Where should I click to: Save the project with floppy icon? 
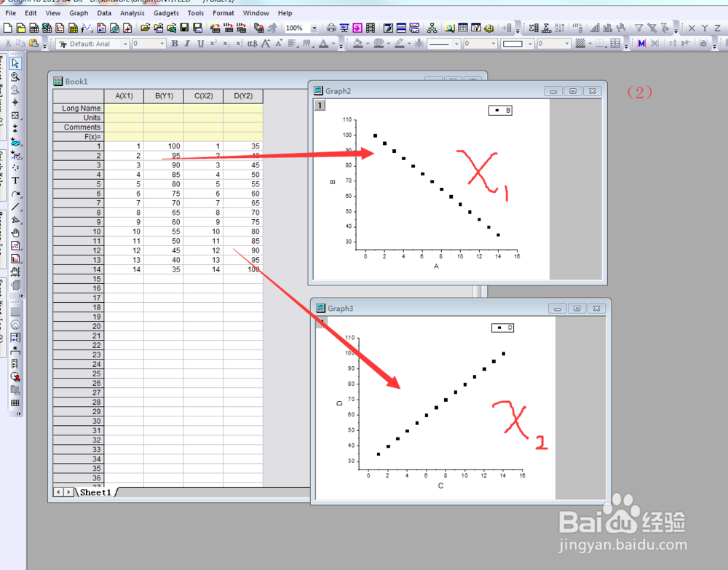click(x=184, y=28)
